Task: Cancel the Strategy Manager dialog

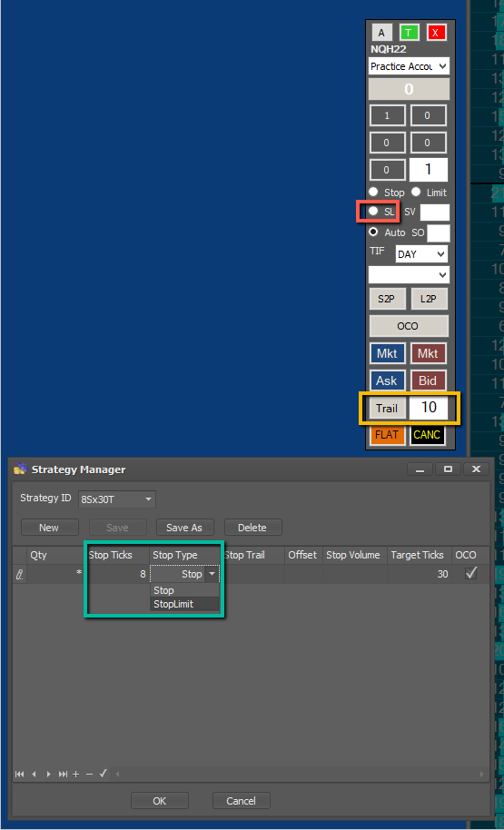Action: click(242, 801)
